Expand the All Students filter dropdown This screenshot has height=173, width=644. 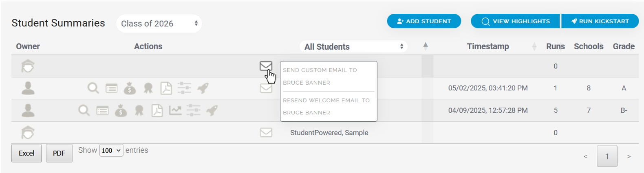tap(353, 46)
